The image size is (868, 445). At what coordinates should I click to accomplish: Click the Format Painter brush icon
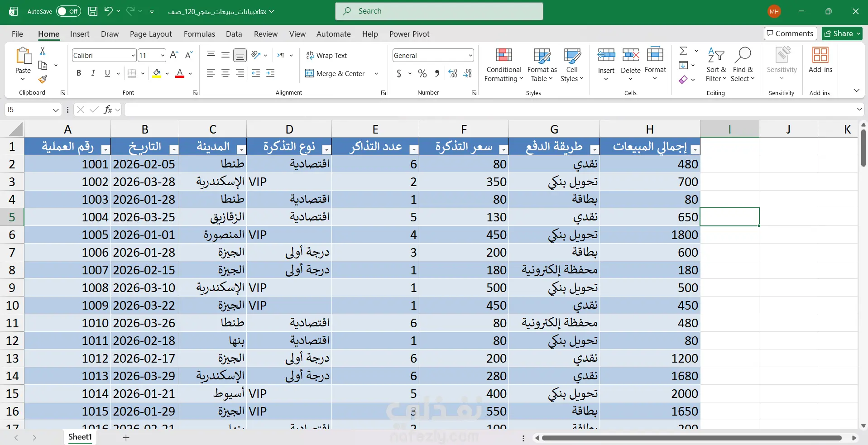click(43, 80)
